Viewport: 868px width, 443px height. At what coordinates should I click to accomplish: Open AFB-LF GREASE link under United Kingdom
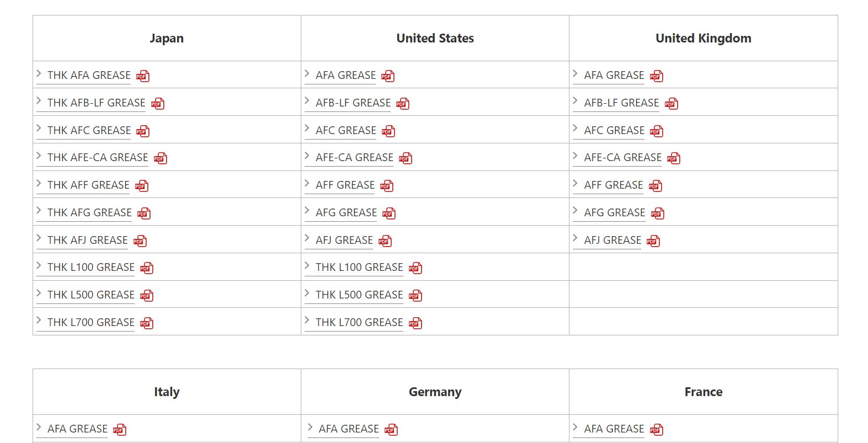[x=621, y=103]
